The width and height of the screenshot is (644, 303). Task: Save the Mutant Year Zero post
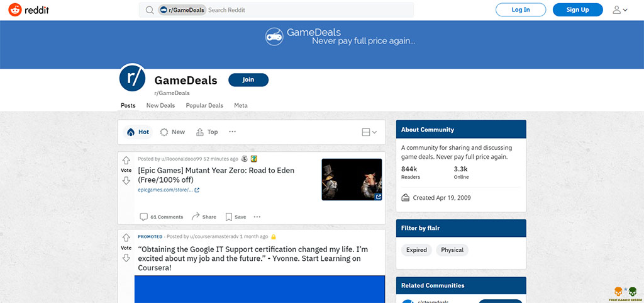[x=236, y=217]
